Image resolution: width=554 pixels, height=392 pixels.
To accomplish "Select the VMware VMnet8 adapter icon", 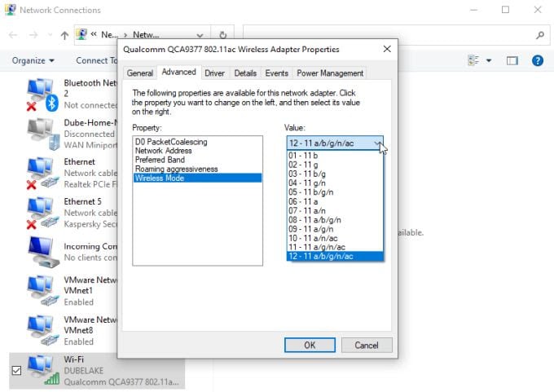I will pyautogui.click(x=42, y=331).
